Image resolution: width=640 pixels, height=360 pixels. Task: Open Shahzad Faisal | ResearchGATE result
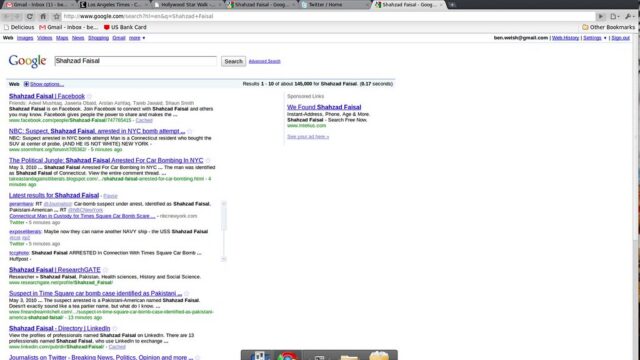(55, 270)
